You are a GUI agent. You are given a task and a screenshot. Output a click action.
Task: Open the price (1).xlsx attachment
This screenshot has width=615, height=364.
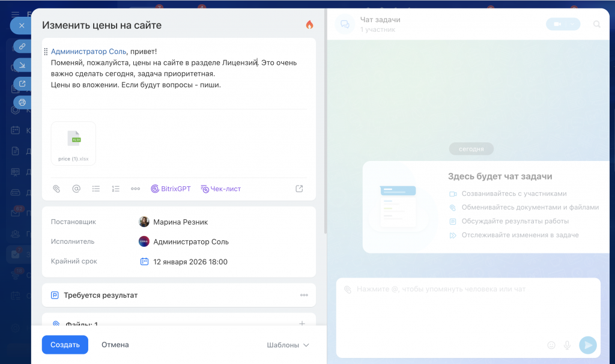pos(73,143)
